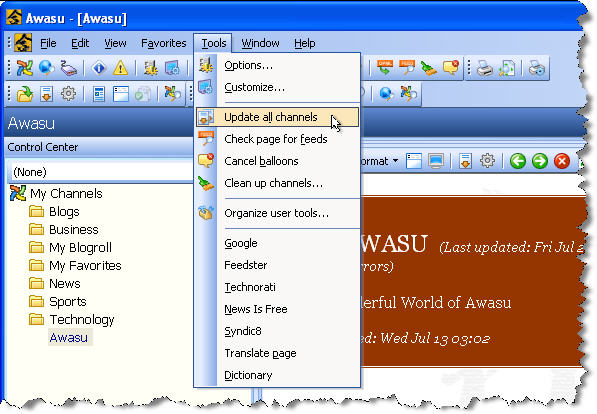
Task: Select Cancel balloons menu entry
Action: (x=277, y=161)
